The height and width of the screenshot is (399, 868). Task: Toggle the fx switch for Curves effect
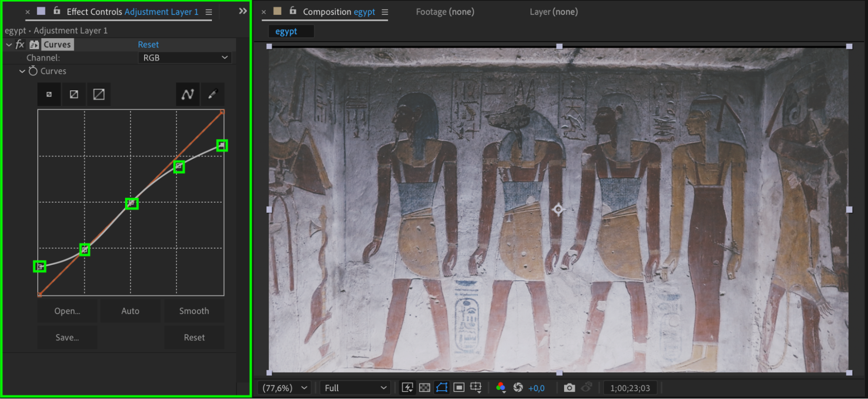click(20, 44)
